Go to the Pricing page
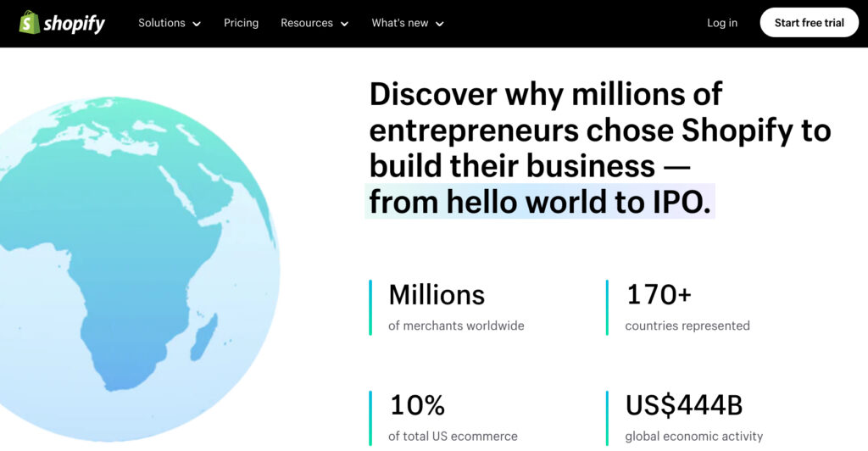Screen dimensions: 868x451 tap(241, 23)
